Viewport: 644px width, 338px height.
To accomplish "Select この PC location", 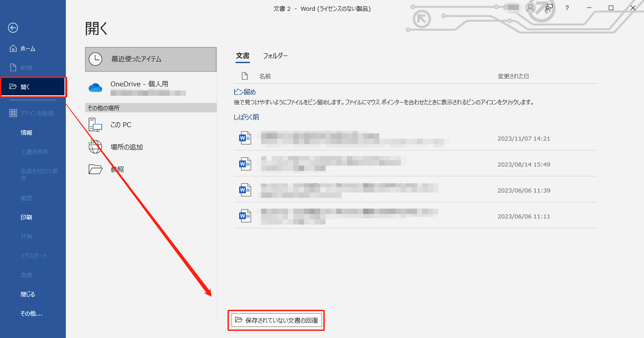I will (150, 125).
